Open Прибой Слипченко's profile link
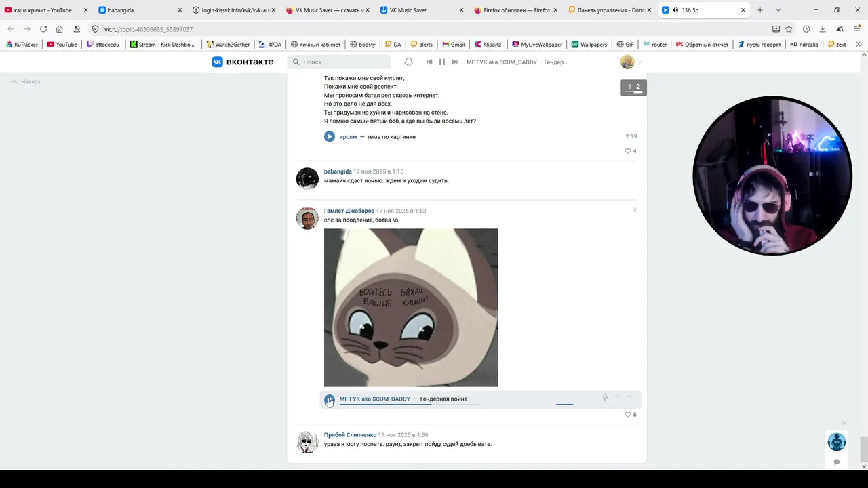 pos(350,435)
